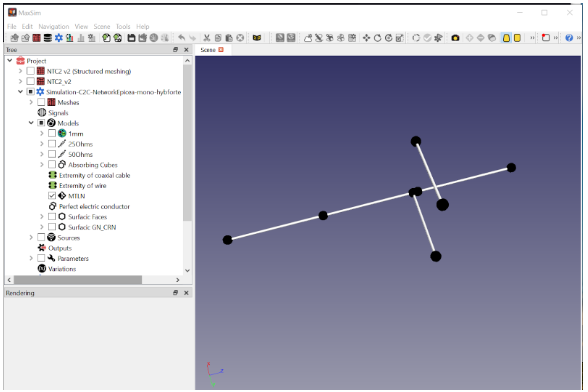Expand the Surfacic Faces node
The height and width of the screenshot is (392, 588).
(42, 216)
